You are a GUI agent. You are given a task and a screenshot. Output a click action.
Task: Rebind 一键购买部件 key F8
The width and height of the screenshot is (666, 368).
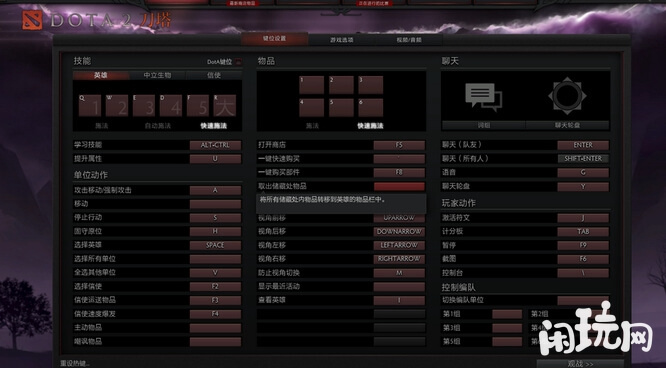(399, 173)
